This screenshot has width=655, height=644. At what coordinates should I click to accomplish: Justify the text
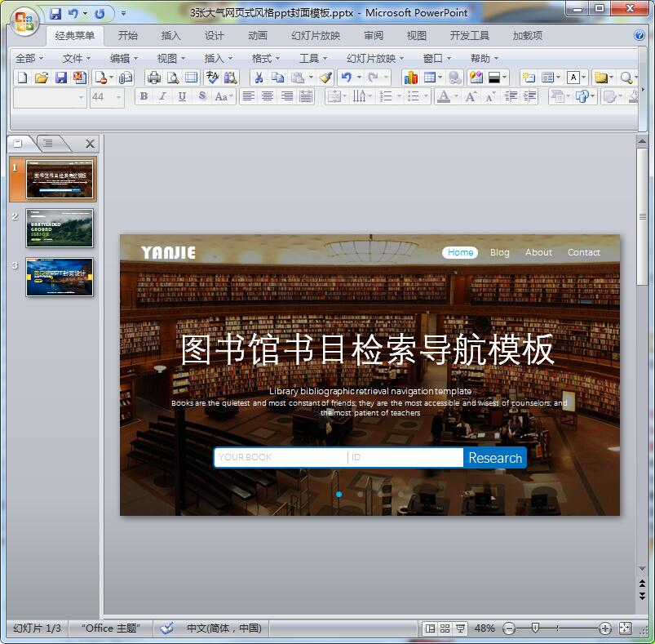coord(306,96)
